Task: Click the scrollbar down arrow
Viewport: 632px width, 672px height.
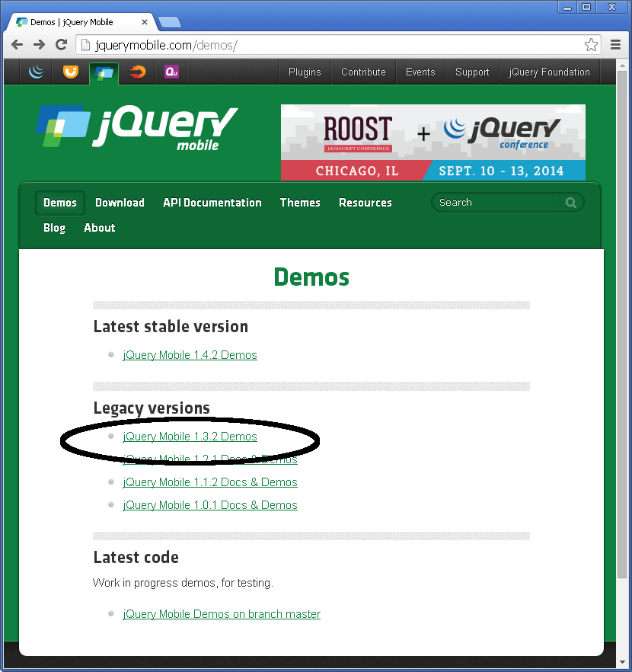Action: [622, 661]
